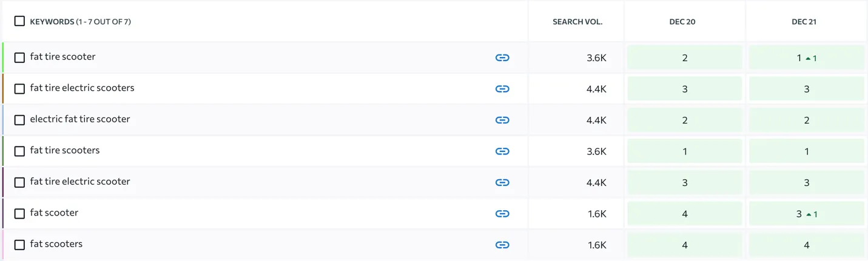
Task: Tick checkbox for 'fat tire scooter'
Action: pos(19,58)
